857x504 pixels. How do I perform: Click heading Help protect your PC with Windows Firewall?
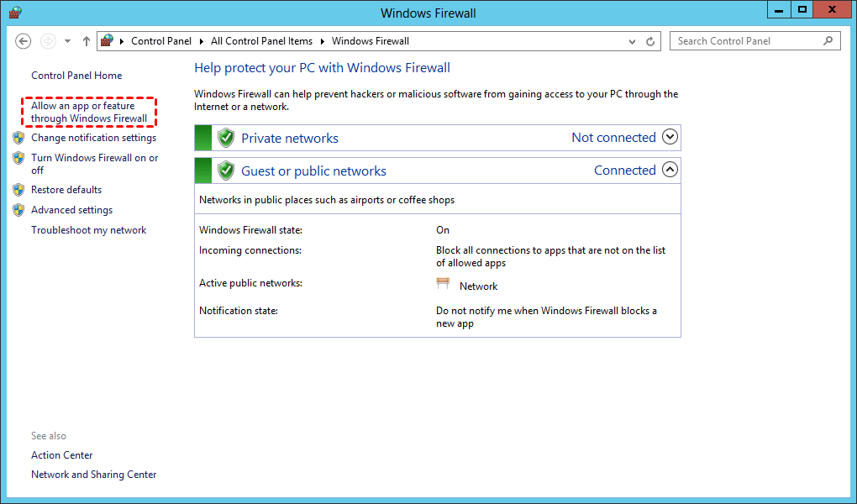coord(322,68)
